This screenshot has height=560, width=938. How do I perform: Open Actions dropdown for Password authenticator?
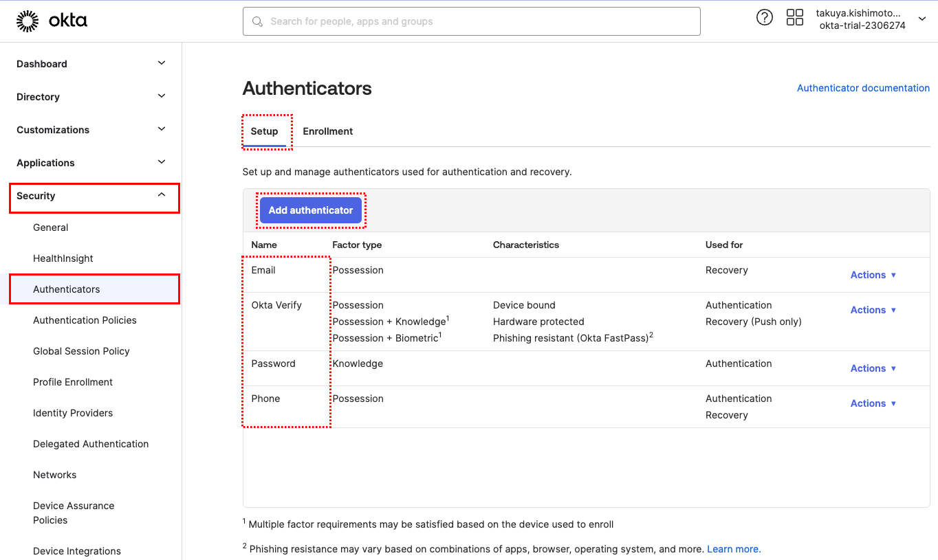873,368
